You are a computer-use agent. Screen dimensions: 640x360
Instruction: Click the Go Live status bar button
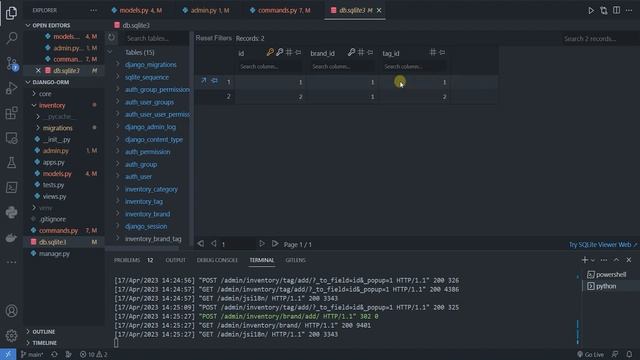point(590,354)
